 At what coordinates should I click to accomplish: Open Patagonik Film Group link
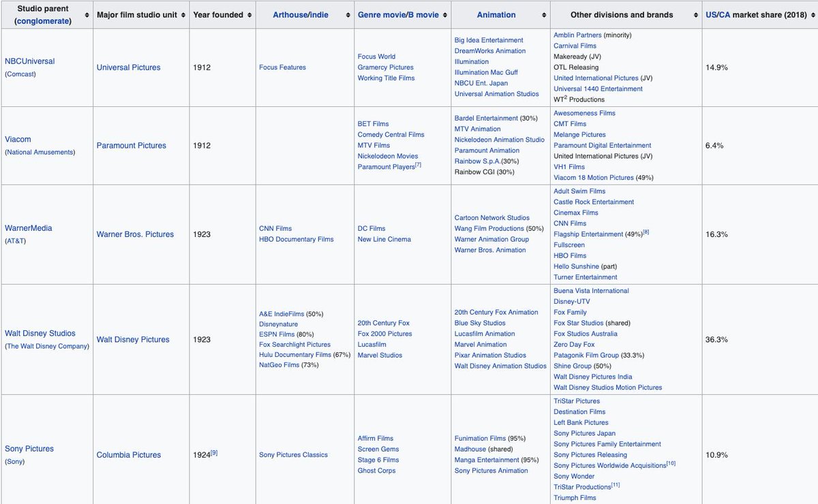pyautogui.click(x=587, y=356)
